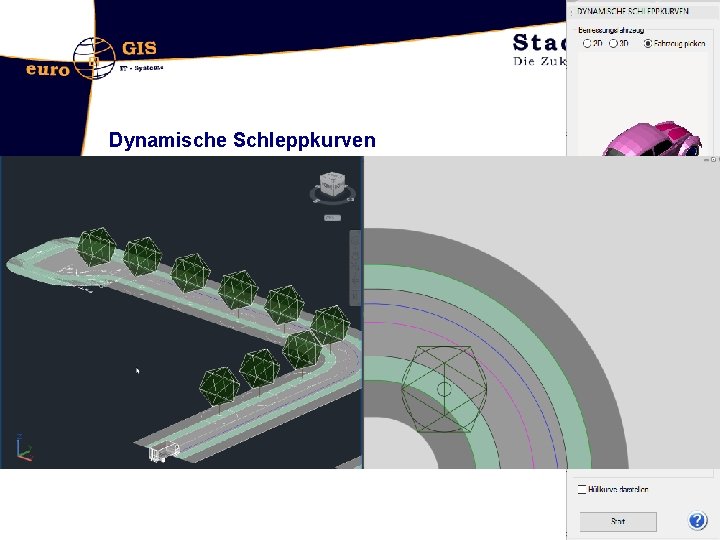
Task: Tick the 'Hüllkurve darstellen' checkbox
Action: coord(582,489)
